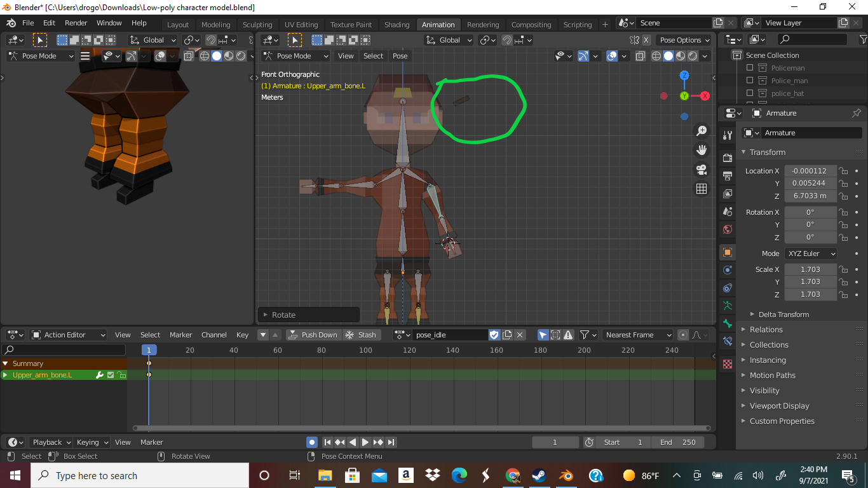The width and height of the screenshot is (868, 488).
Task: Open the Bone properties tab
Action: [728, 323]
